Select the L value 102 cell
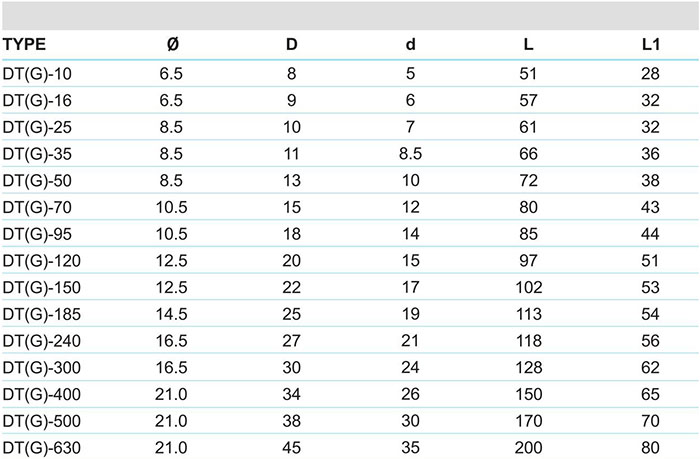This screenshot has width=700, height=459. pyautogui.click(x=529, y=287)
